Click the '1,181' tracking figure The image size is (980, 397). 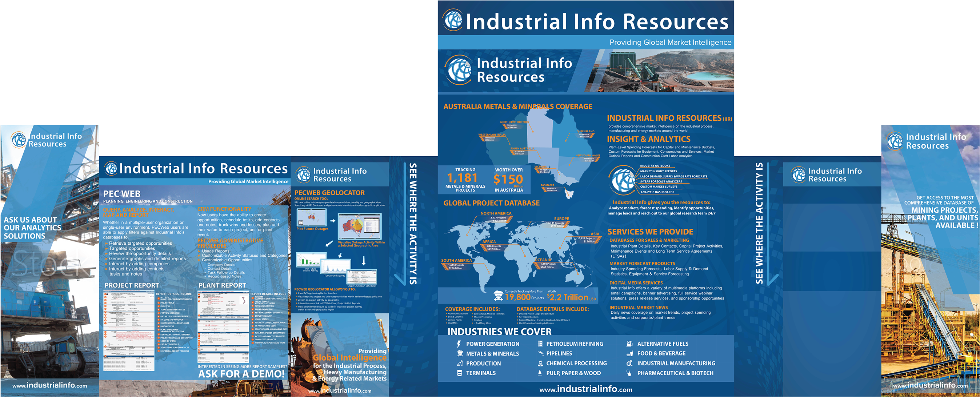[x=462, y=178]
